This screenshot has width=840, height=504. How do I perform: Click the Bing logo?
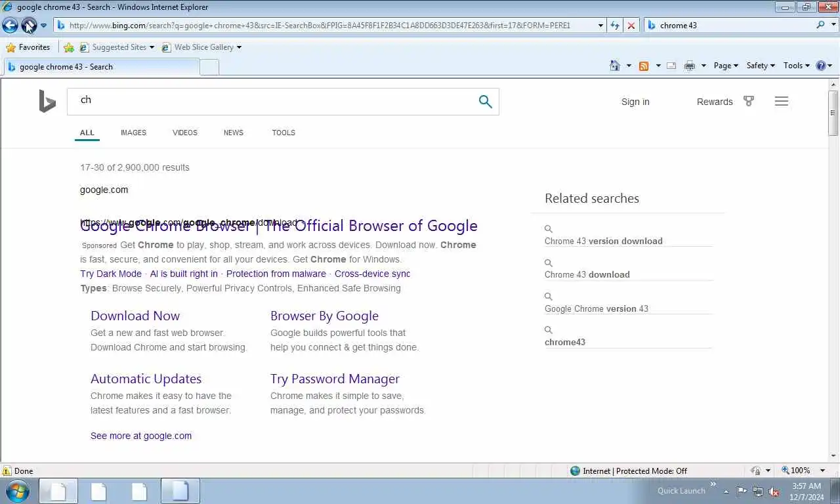pyautogui.click(x=47, y=102)
